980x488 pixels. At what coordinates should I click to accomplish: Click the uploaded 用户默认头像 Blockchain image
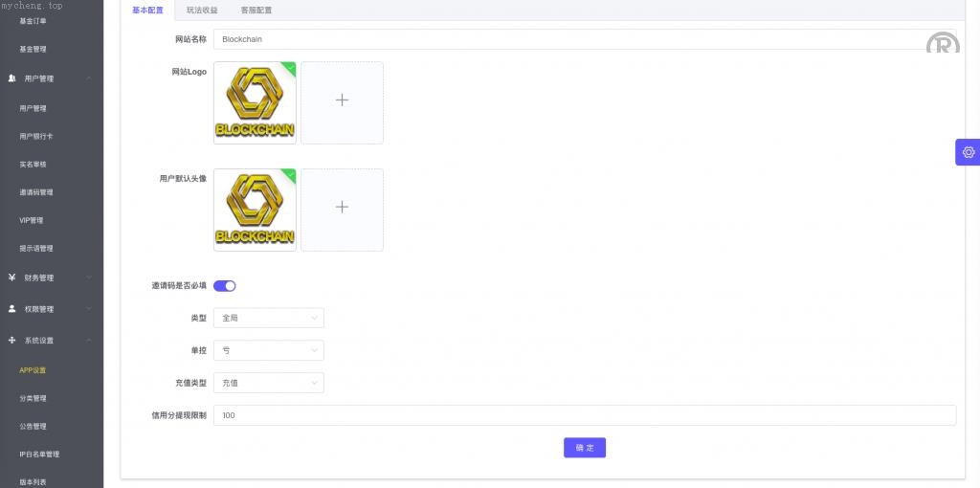255,209
